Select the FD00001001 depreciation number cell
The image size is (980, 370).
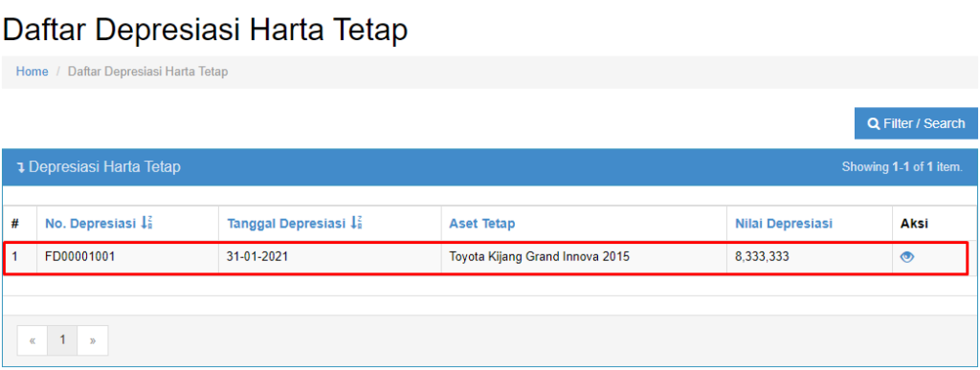127,256
